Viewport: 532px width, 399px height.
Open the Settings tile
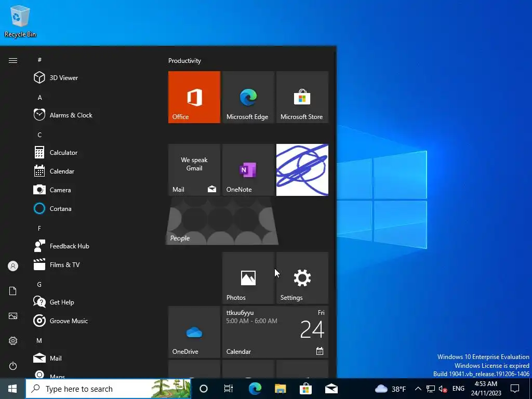(302, 278)
